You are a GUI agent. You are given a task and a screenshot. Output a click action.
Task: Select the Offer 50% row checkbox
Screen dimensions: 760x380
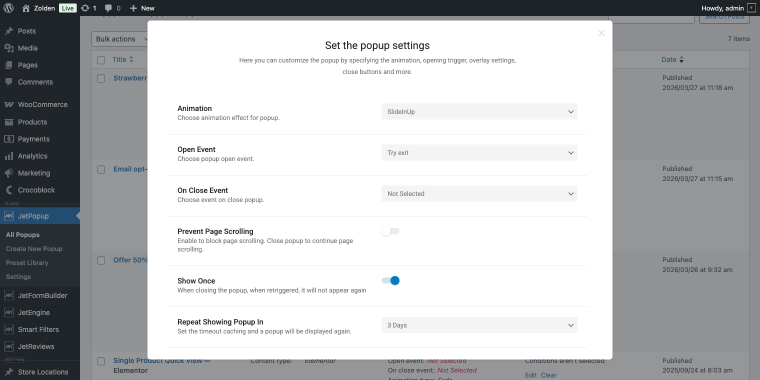(x=101, y=261)
